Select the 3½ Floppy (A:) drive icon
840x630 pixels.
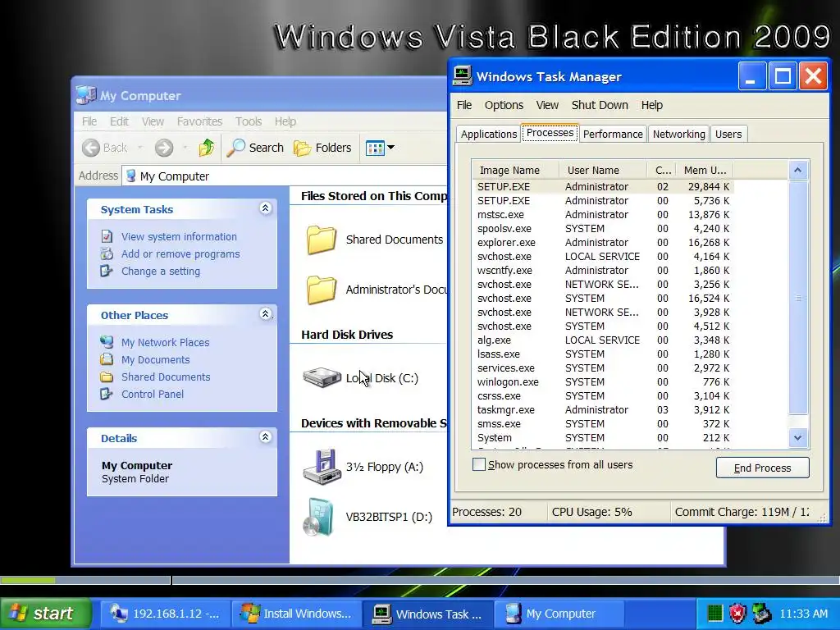tap(322, 467)
